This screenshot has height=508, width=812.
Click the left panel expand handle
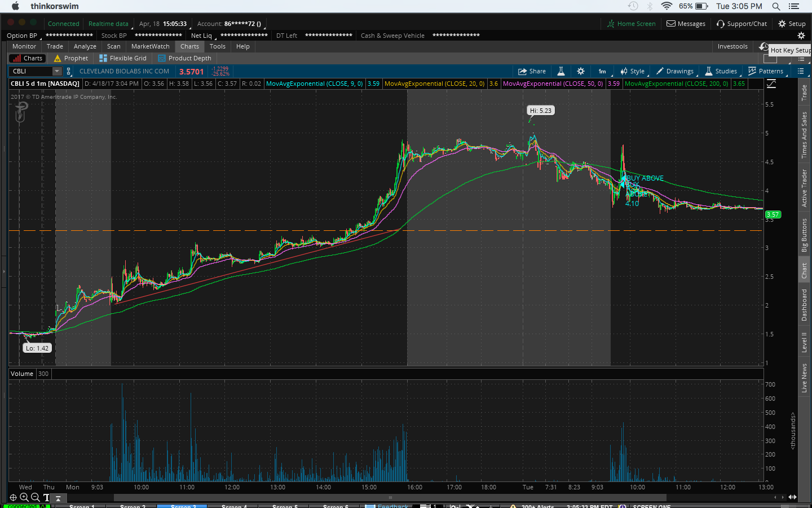pyautogui.click(x=3, y=272)
